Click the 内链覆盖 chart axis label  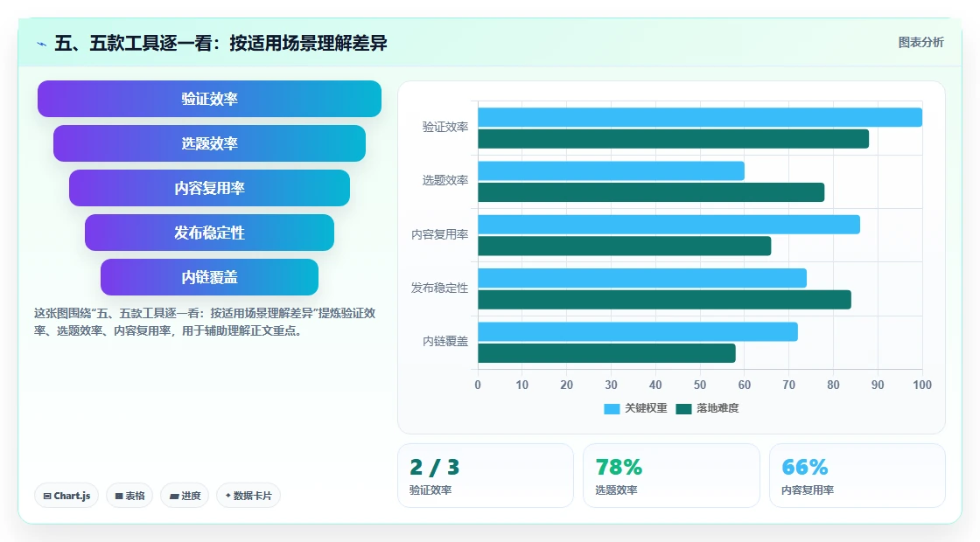pyautogui.click(x=445, y=342)
